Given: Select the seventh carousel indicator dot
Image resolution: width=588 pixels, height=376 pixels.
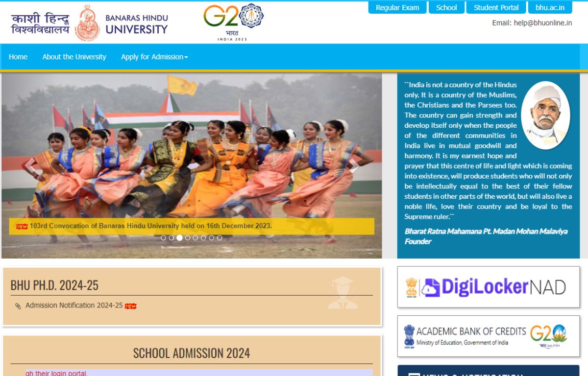Looking at the screenshot, I should point(212,238).
